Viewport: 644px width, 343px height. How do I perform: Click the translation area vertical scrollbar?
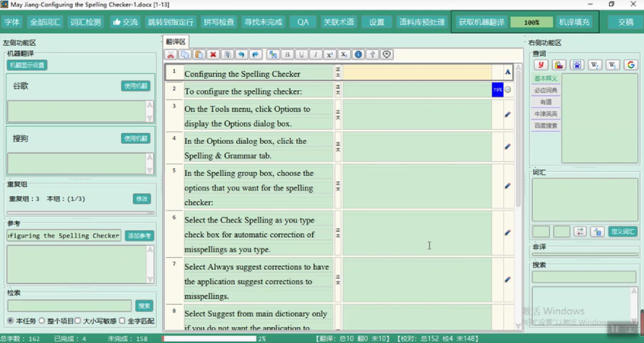click(518, 196)
